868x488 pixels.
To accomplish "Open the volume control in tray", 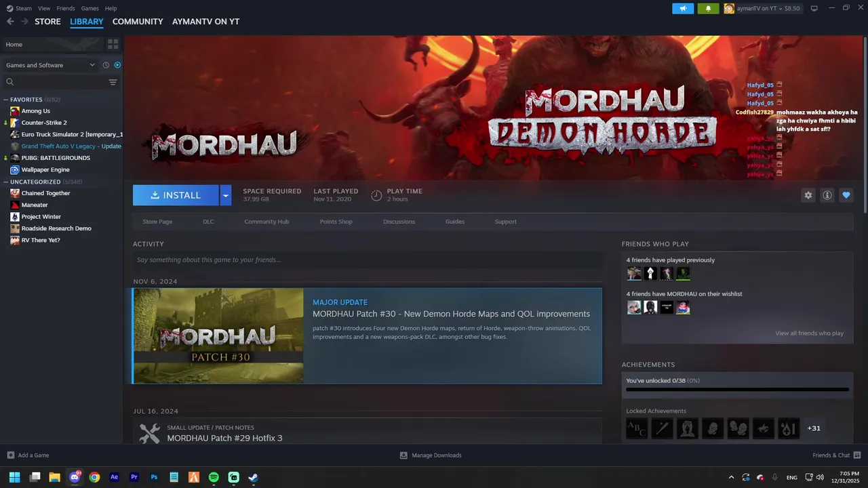I will (x=821, y=477).
